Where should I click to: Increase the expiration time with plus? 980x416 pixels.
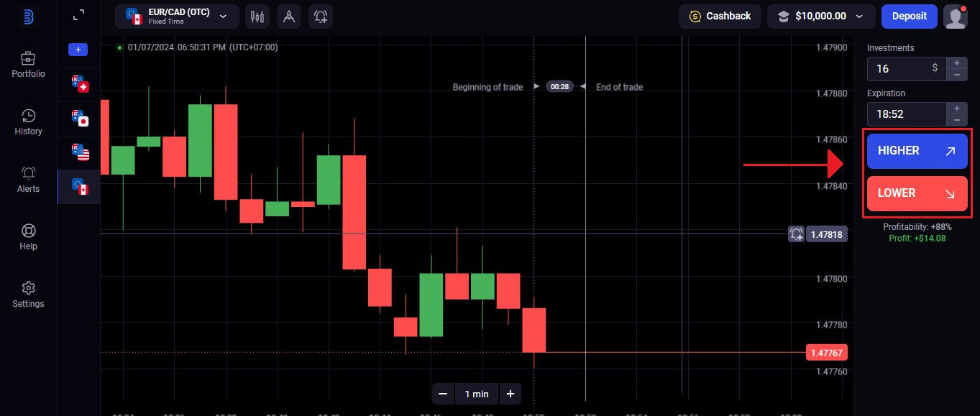click(x=956, y=108)
